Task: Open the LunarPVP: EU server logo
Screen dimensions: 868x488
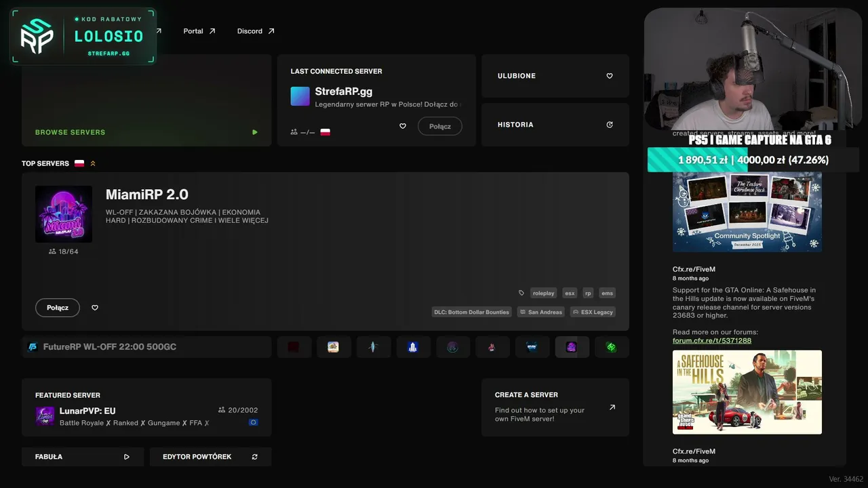Action: (45, 416)
